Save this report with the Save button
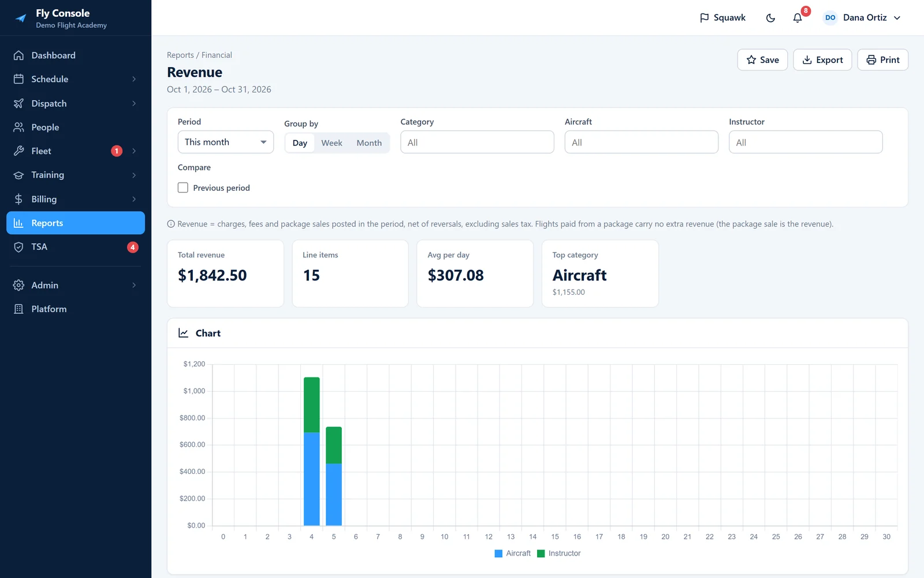The image size is (924, 578). coord(762,60)
